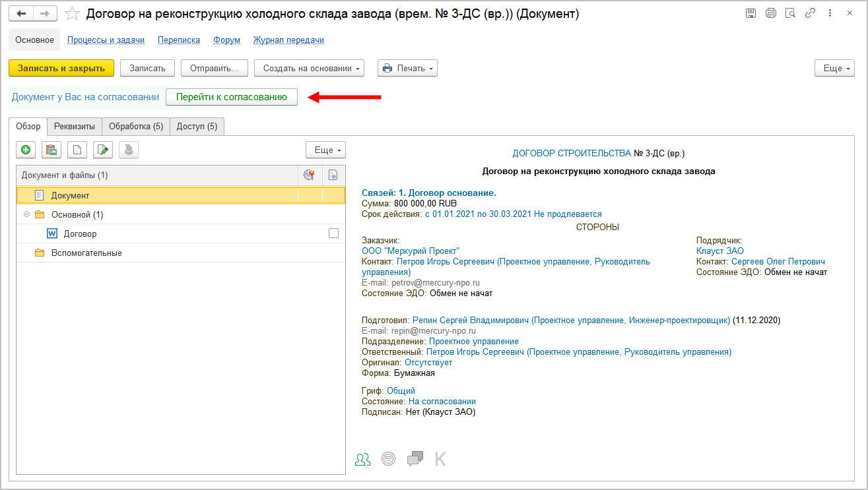The image size is (868, 490).
Task: Go back with the left arrow button
Action: (x=21, y=14)
